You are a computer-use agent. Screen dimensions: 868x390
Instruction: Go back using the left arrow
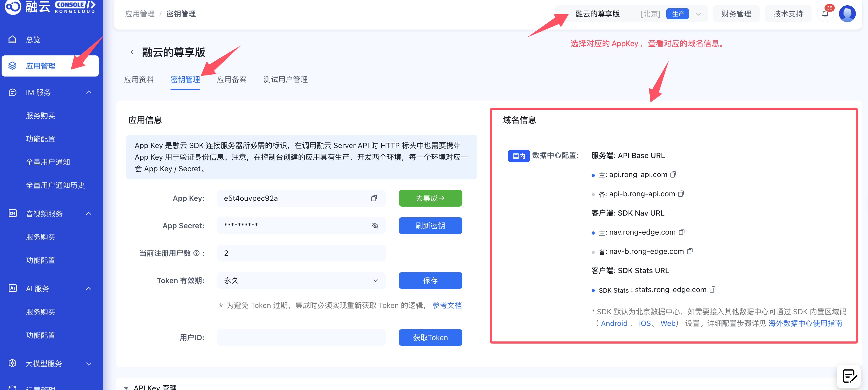point(132,52)
